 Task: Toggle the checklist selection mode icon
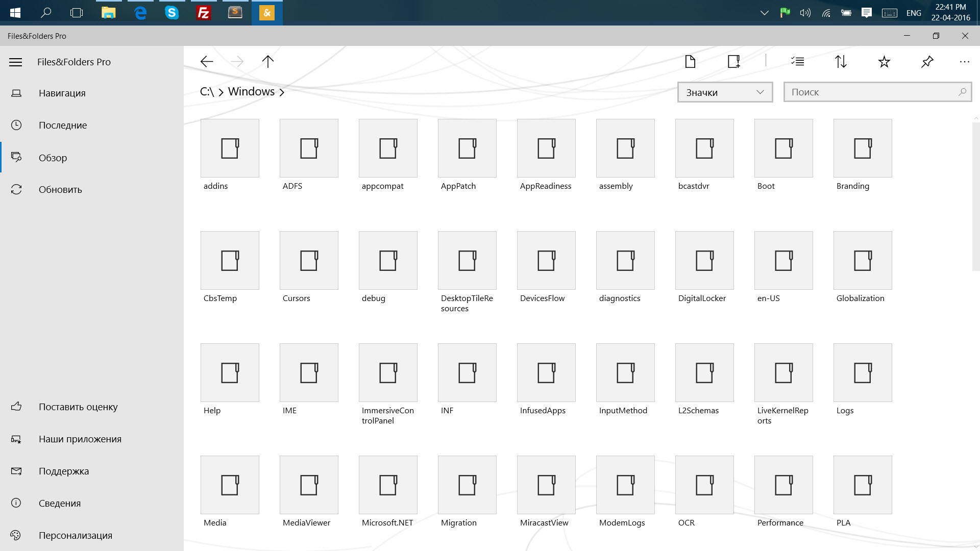797,62
